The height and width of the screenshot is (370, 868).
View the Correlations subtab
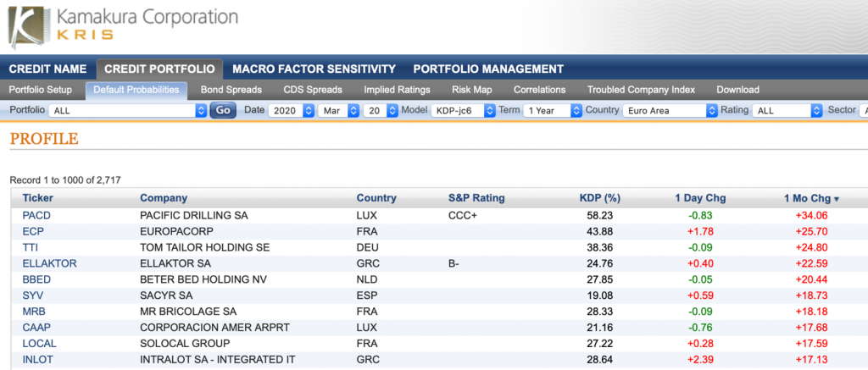[540, 90]
